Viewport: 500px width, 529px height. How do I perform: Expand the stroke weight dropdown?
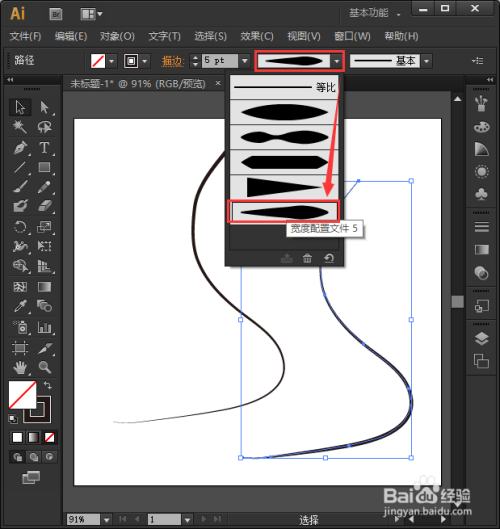pos(245,61)
